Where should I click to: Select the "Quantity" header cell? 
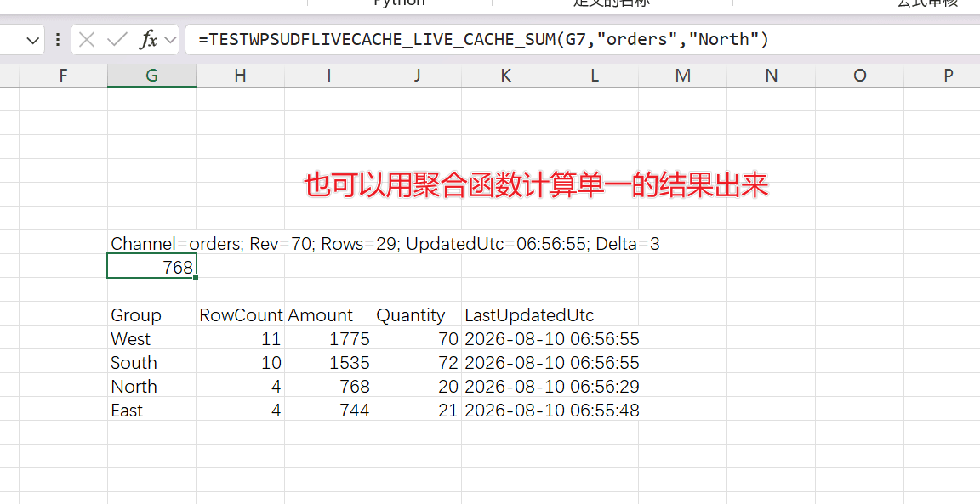tap(417, 314)
